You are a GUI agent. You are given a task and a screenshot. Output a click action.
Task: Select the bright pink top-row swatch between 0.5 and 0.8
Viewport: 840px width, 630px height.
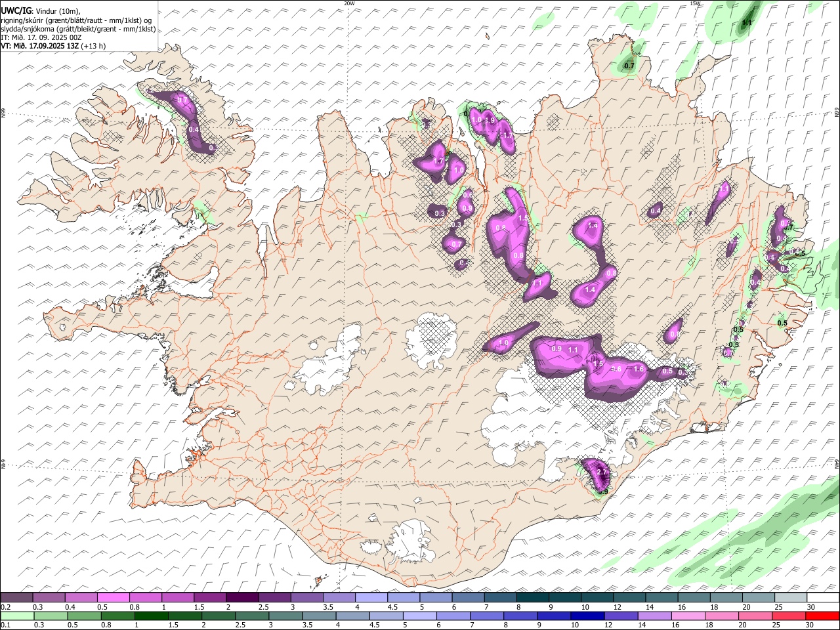tap(113, 598)
